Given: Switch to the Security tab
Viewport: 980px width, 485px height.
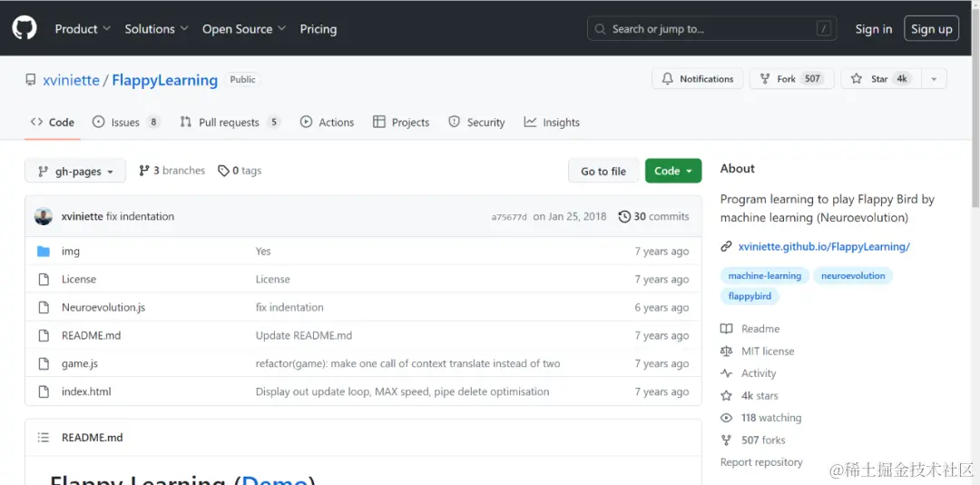Looking at the screenshot, I should [476, 123].
